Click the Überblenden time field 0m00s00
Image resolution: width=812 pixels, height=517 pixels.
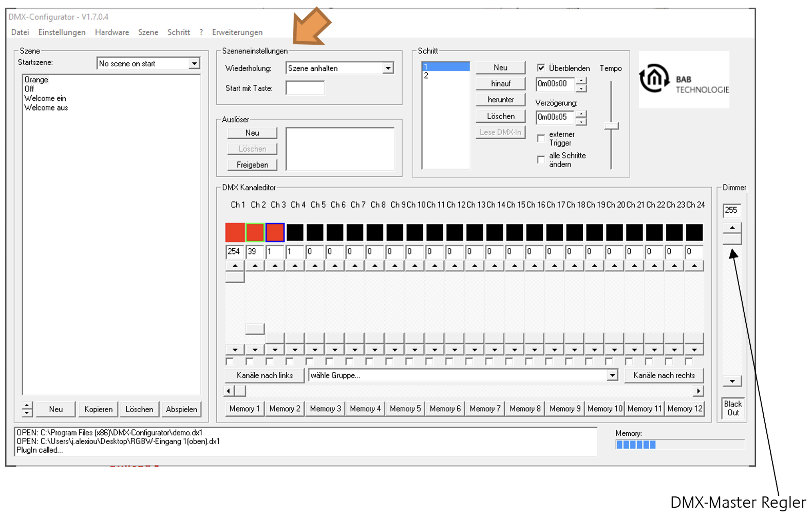click(x=555, y=84)
